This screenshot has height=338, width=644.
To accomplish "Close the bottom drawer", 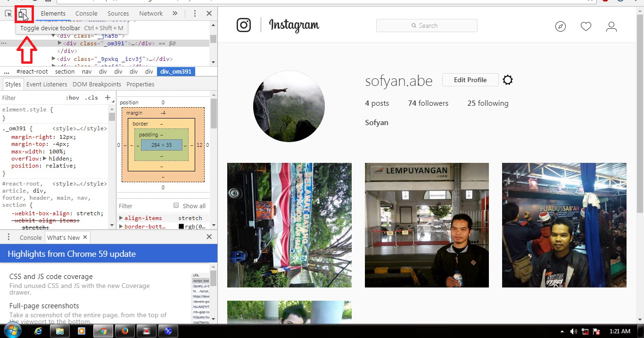I will [209, 237].
